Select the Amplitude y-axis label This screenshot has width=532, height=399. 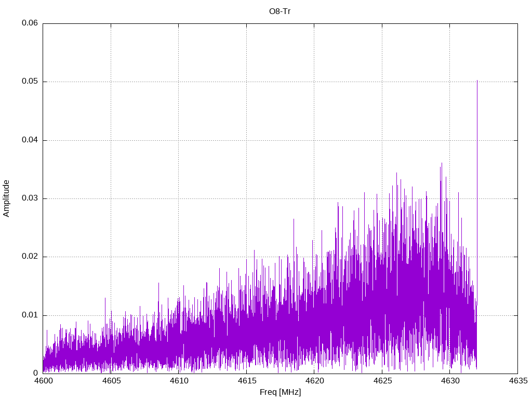click(6, 198)
